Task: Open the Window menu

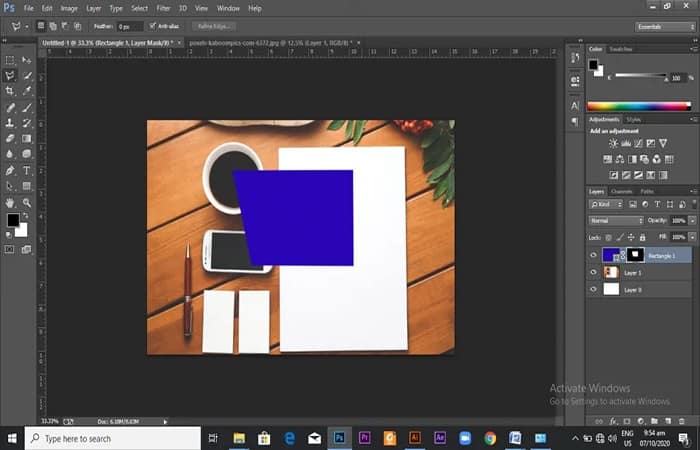Action: click(228, 8)
